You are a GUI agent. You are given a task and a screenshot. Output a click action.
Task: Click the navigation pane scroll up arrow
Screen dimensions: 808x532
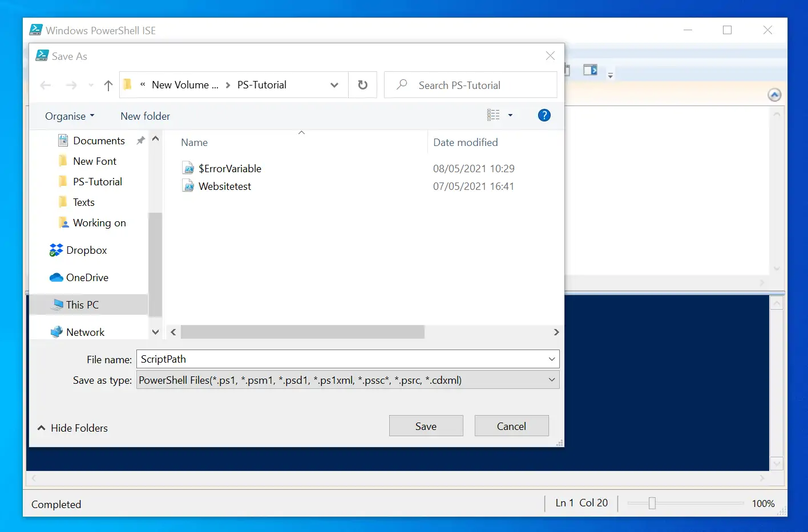pos(155,139)
